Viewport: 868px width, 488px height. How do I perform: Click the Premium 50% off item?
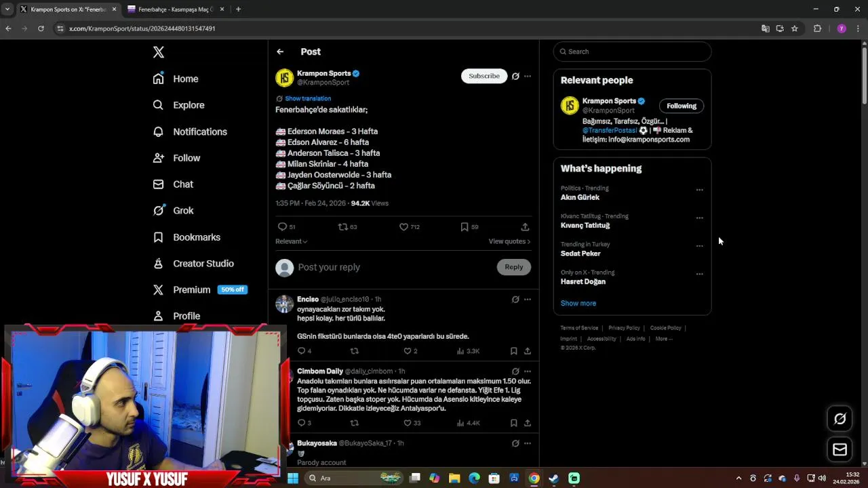point(200,289)
